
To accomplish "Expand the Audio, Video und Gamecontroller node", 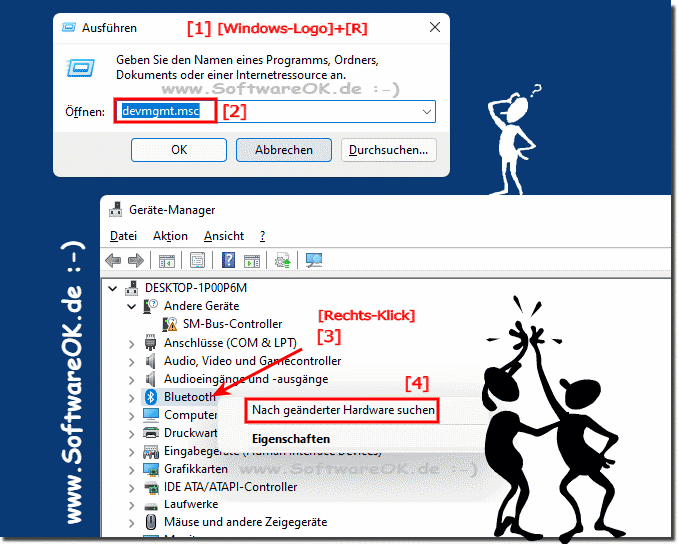I will [131, 362].
